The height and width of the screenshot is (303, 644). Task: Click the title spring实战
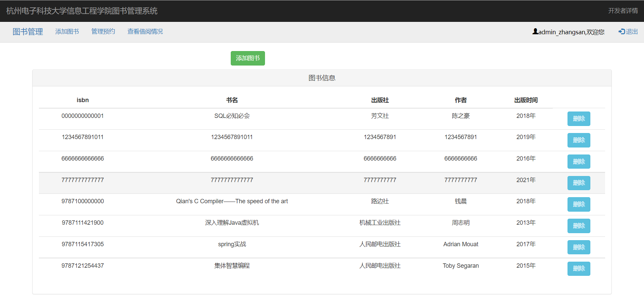click(232, 244)
